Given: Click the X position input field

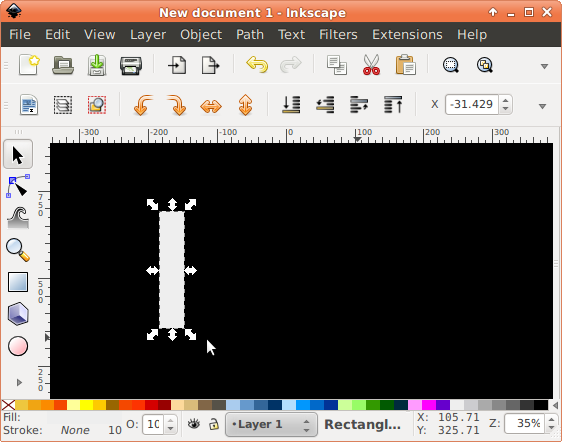Looking at the screenshot, I should pyautogui.click(x=471, y=104).
